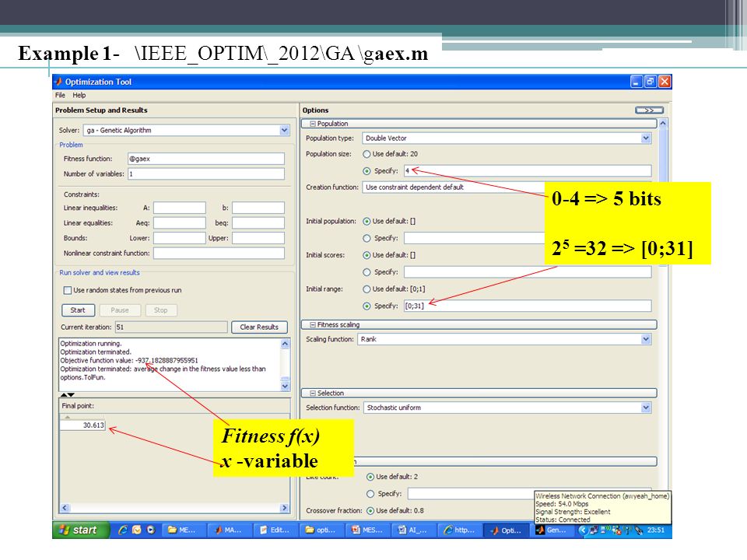Open the Scaling function dropdown
747x560 pixels.
coord(646,339)
